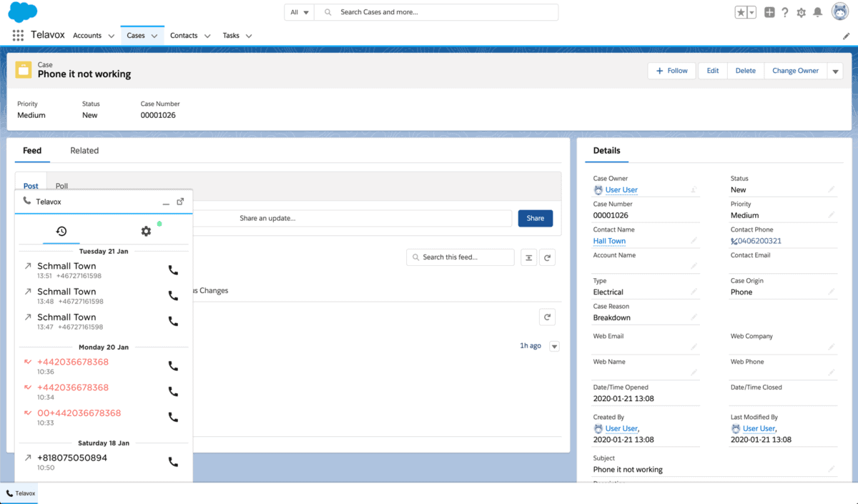The width and height of the screenshot is (858, 504).
Task: Minimize the Telavox softphone panel
Action: 166,202
